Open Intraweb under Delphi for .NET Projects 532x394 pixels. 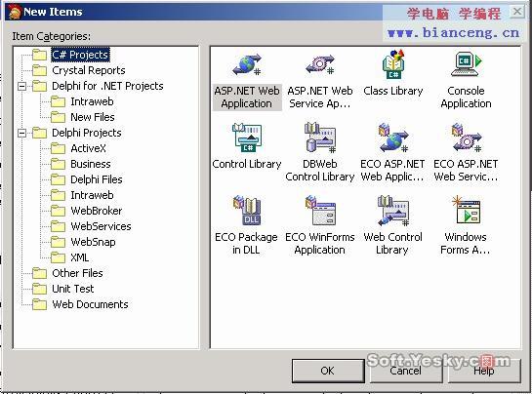(92, 101)
